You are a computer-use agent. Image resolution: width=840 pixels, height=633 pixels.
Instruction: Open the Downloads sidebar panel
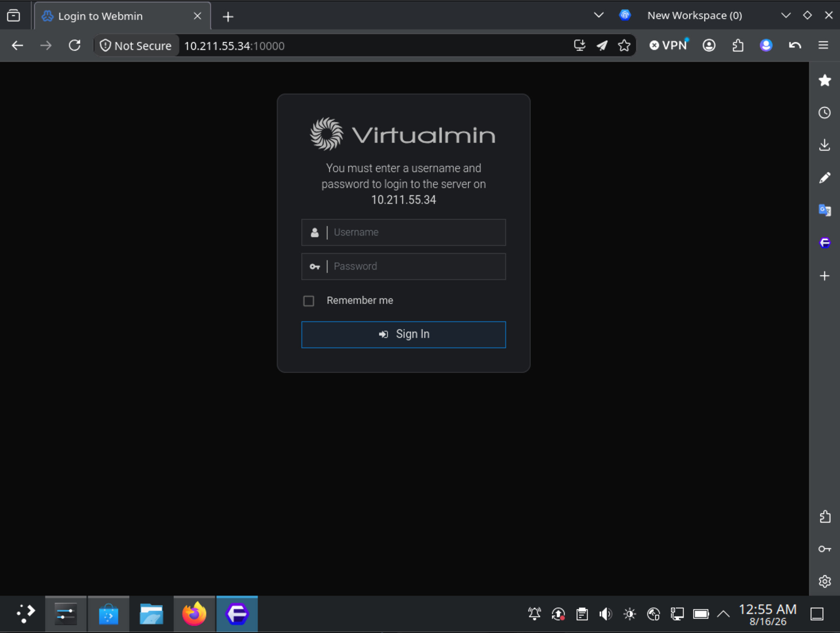tap(825, 145)
